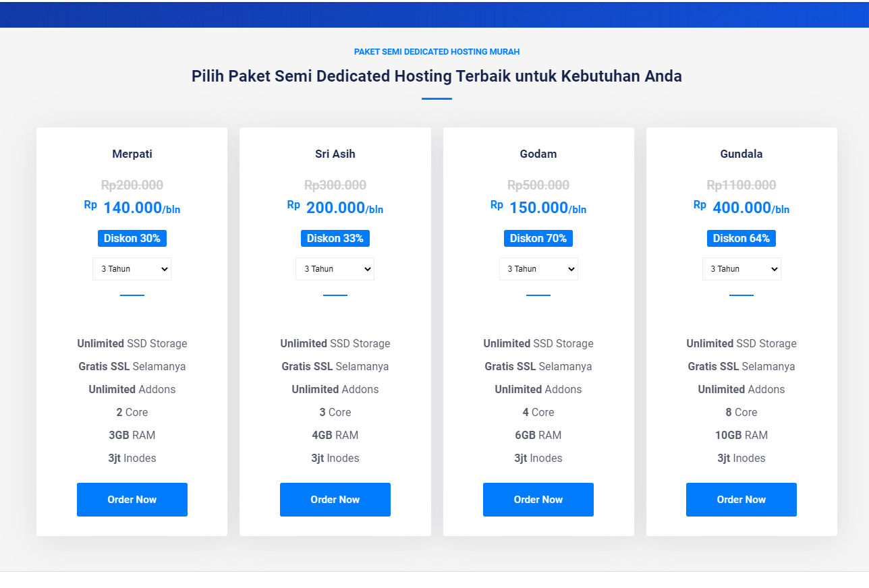869x588 pixels.
Task: Select the Diskon 33% badge
Action: pyautogui.click(x=335, y=238)
